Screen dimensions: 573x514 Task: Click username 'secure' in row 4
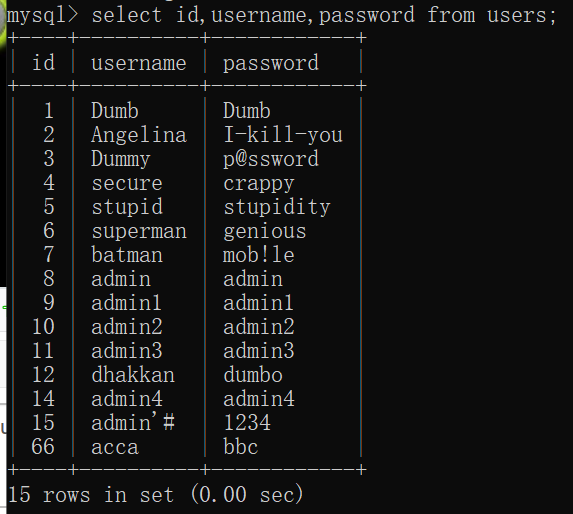coord(127,183)
